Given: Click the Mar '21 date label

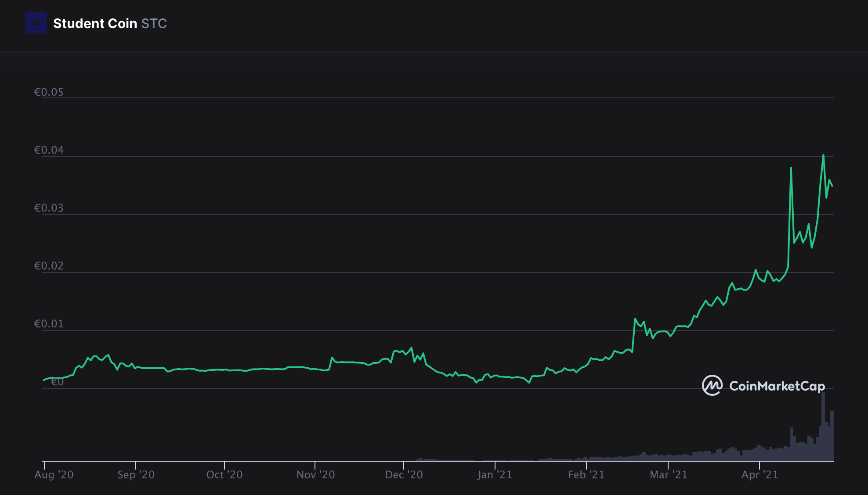Looking at the screenshot, I should pos(669,475).
